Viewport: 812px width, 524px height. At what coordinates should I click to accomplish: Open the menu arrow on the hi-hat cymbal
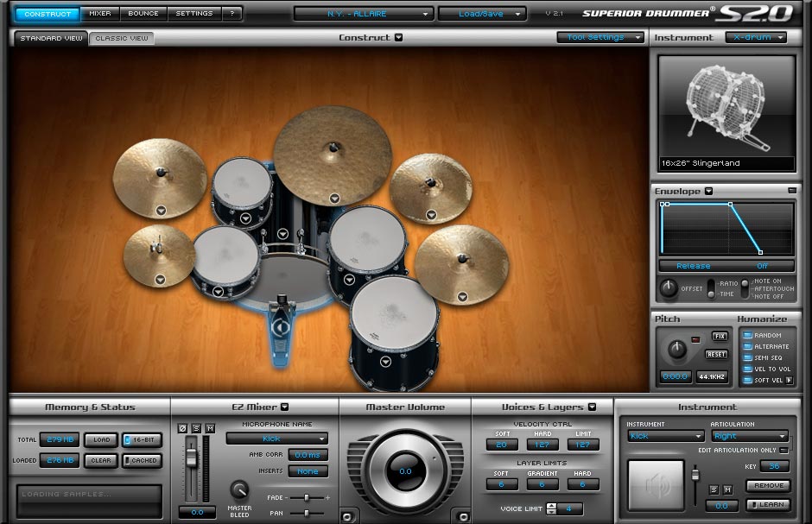click(160, 280)
